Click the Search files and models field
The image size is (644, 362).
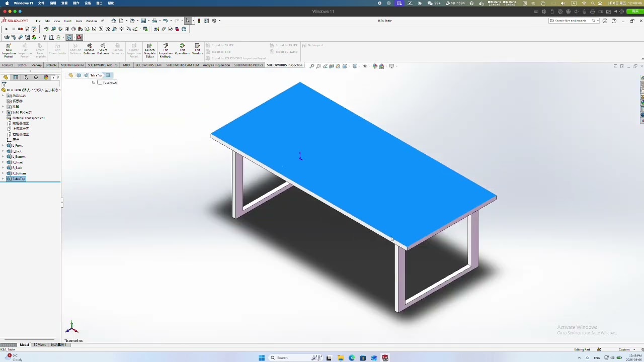click(574, 21)
